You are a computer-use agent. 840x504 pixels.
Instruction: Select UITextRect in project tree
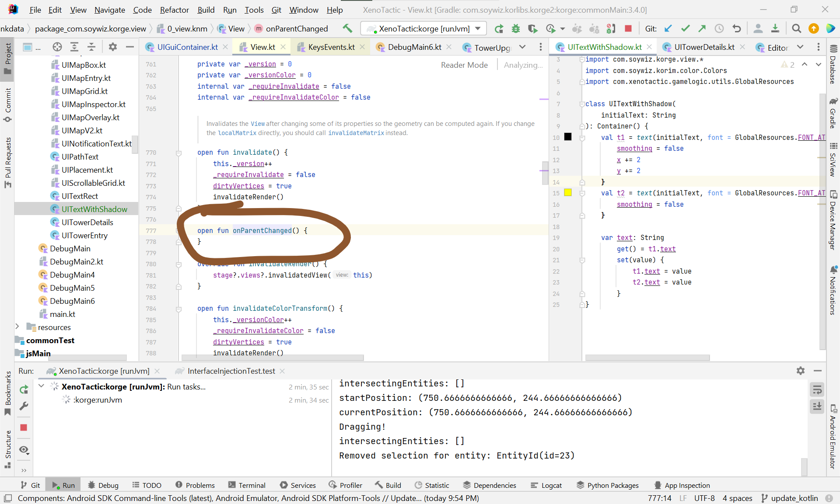click(x=80, y=196)
